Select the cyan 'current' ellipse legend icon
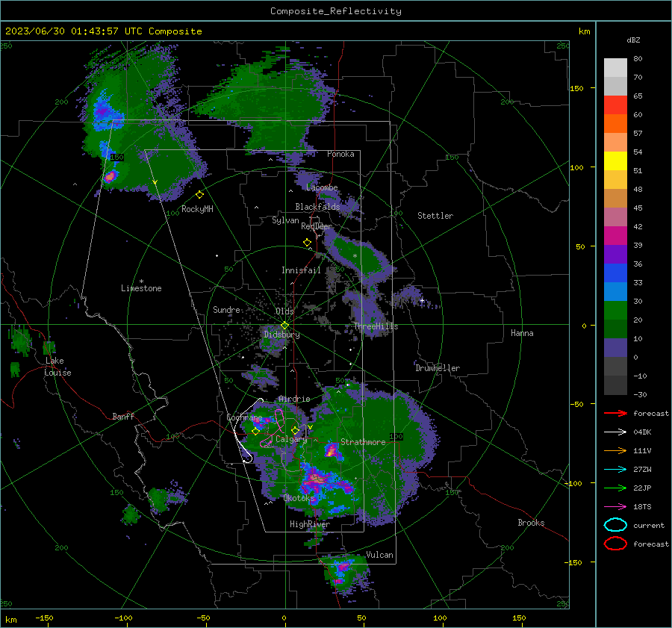Image resolution: width=672 pixels, height=628 pixels. tap(615, 525)
